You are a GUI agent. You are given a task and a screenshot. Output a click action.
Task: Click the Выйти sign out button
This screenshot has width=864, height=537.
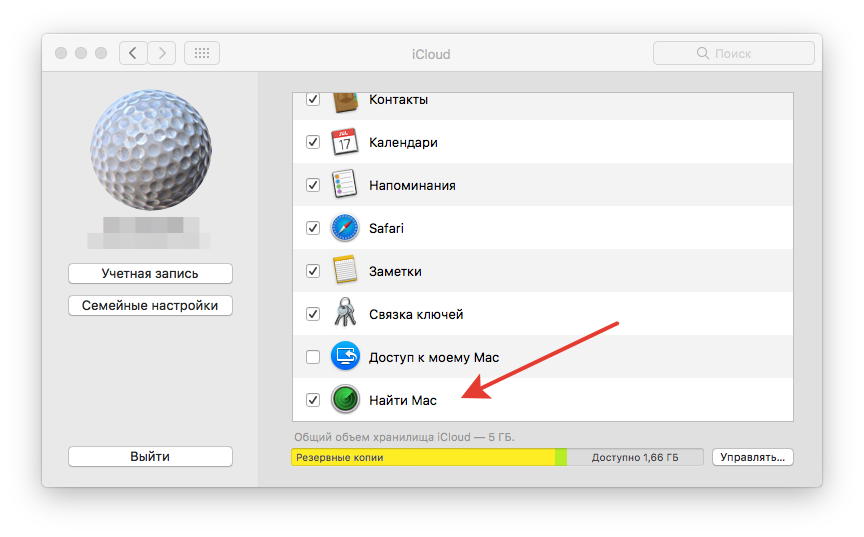(x=150, y=456)
